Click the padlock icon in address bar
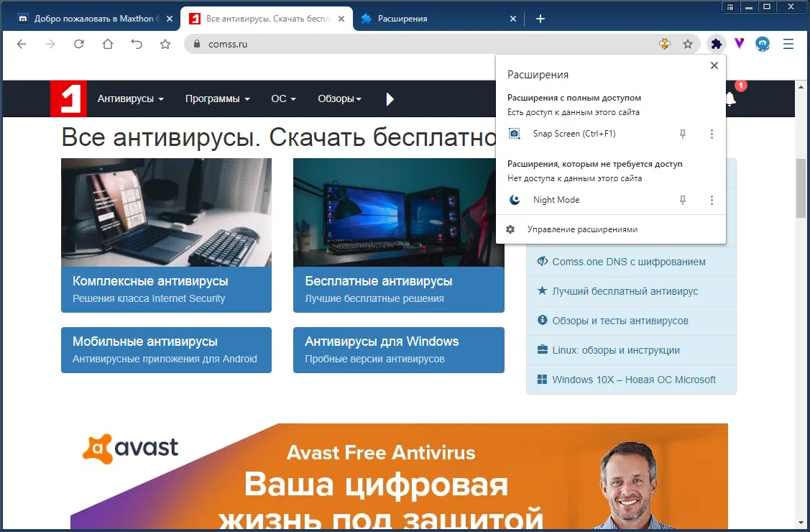Screen dimensions: 810x532 [196, 45]
